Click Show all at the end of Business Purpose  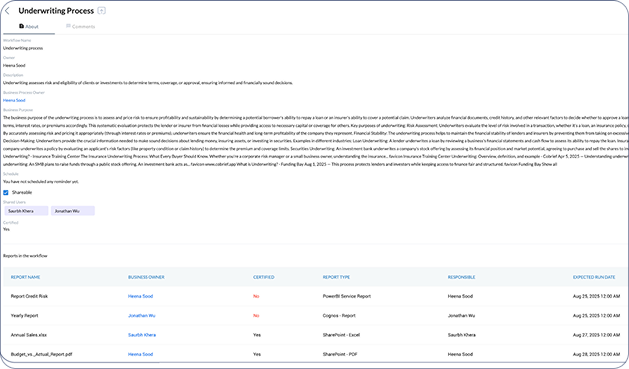coord(549,164)
